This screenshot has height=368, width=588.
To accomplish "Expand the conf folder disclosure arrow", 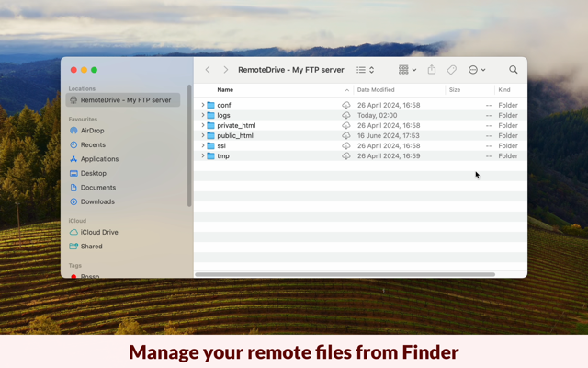I will [x=203, y=105].
